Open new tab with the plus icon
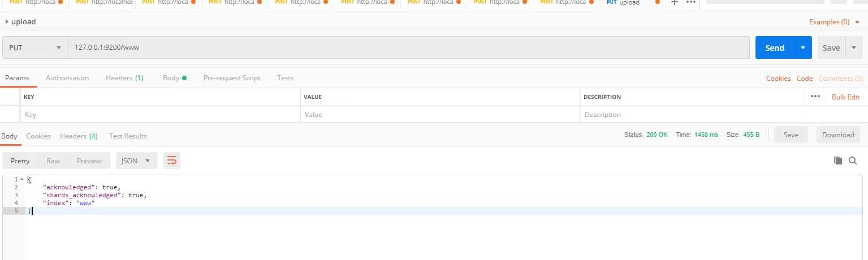Viewport: 868px width, 260px height. tap(673, 3)
